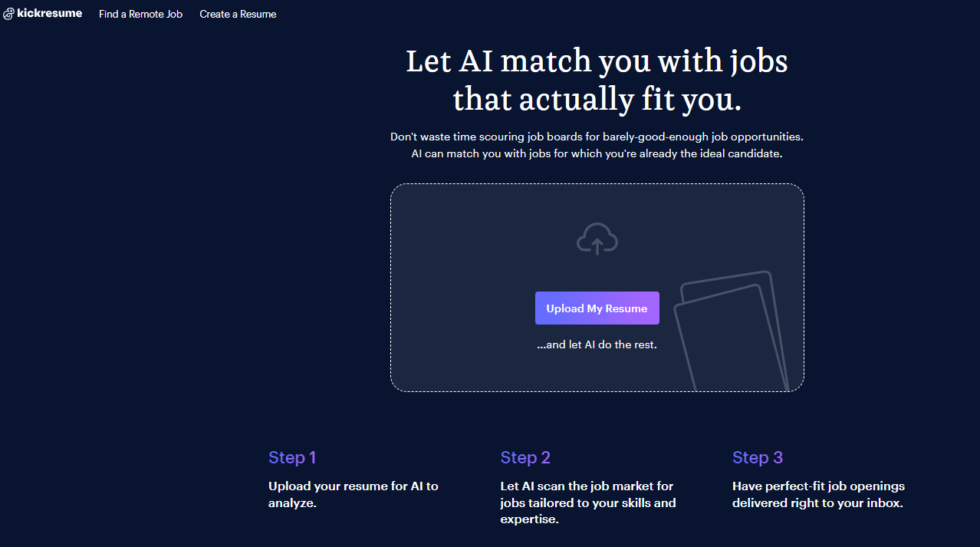Click the dashed border of the upload panel
Screen dimensions: 980x547
coord(597,184)
